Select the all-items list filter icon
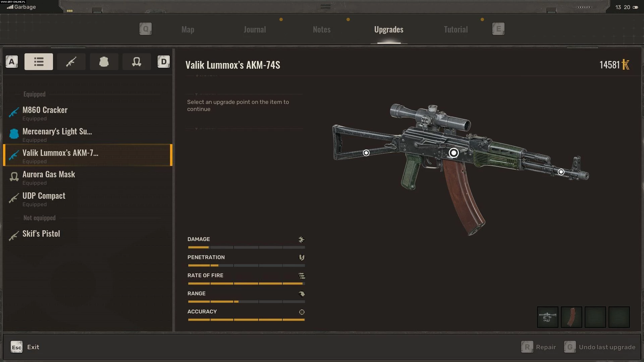 coord(39,62)
